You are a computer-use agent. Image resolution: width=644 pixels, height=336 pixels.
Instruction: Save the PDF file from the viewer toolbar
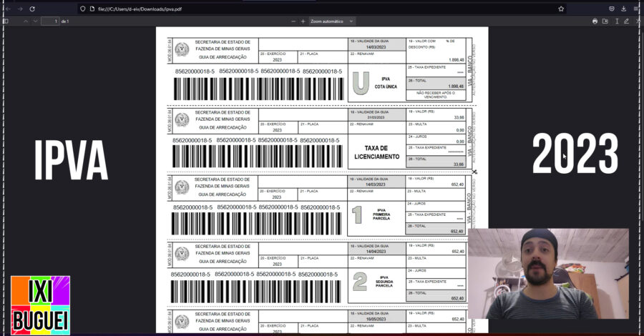[x=605, y=21]
